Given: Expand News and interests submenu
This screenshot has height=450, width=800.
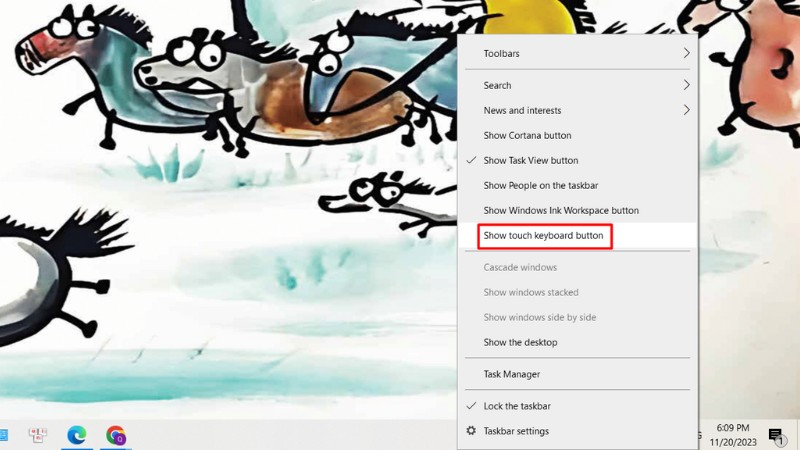Looking at the screenshot, I should (x=578, y=110).
